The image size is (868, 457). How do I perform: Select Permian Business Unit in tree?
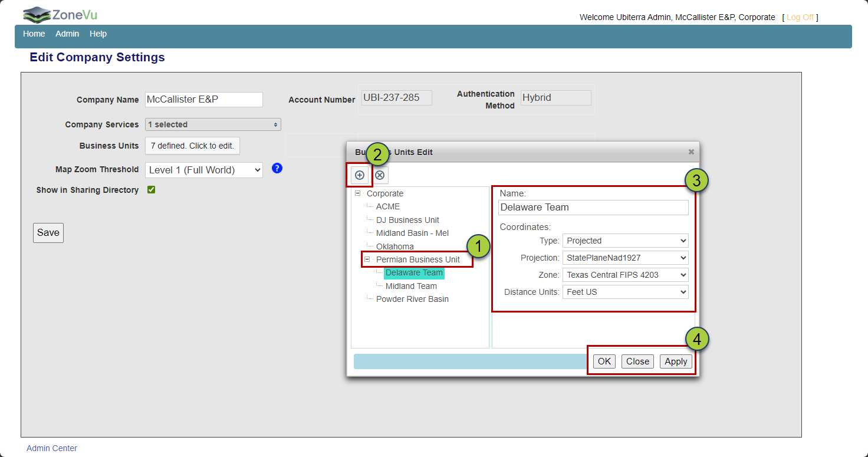(x=418, y=259)
